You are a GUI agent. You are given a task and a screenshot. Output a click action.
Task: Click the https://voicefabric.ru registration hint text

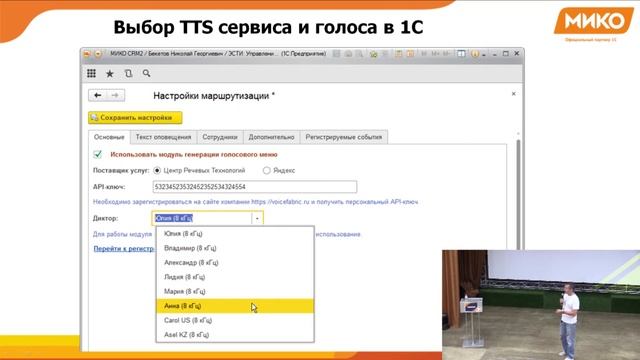tap(256, 202)
